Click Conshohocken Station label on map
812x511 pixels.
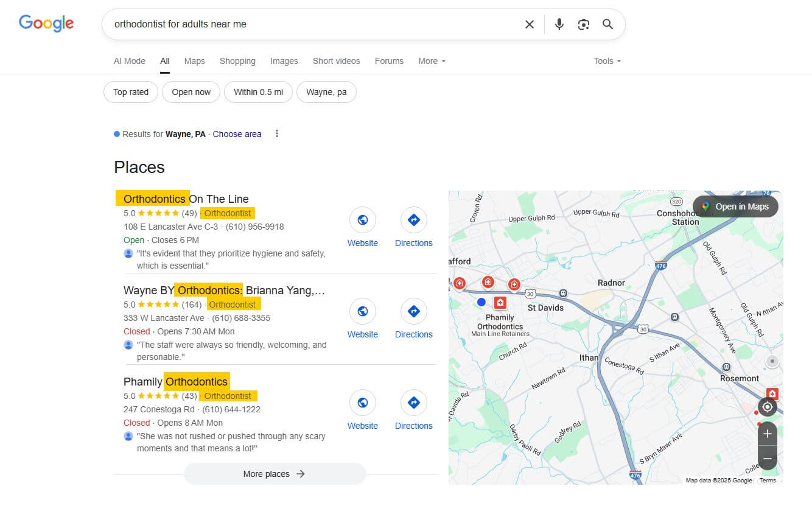click(685, 217)
